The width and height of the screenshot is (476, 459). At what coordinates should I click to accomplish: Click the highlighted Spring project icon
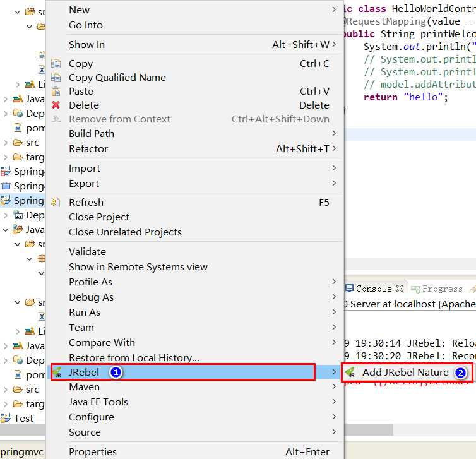[x=6, y=200]
